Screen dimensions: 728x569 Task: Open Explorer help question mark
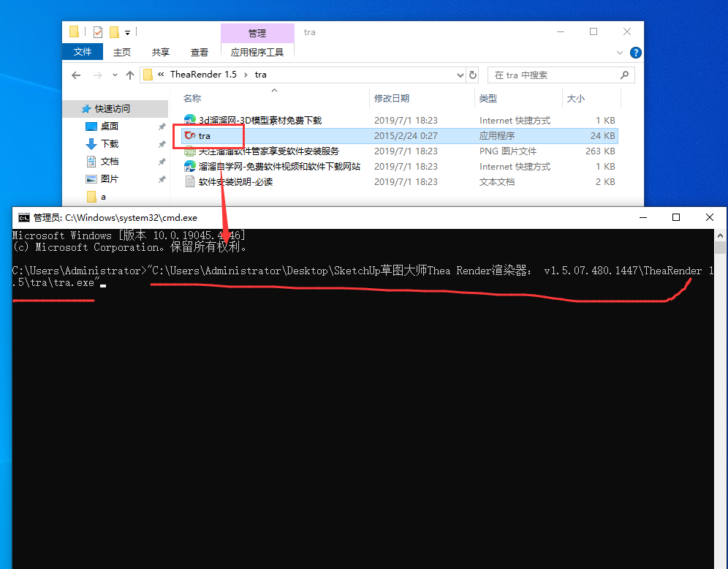click(636, 53)
